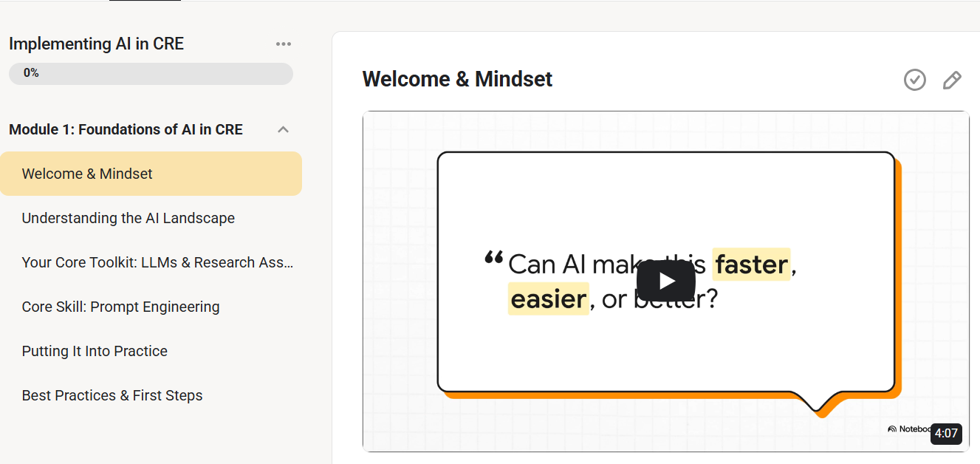Open the Understanding the AI Landscape lesson
The width and height of the screenshot is (980, 464).
point(129,219)
